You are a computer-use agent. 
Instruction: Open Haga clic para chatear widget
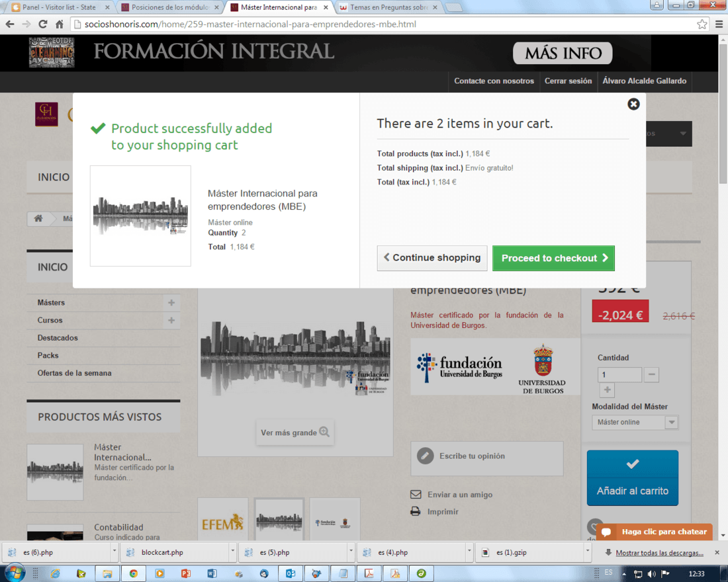point(654,532)
